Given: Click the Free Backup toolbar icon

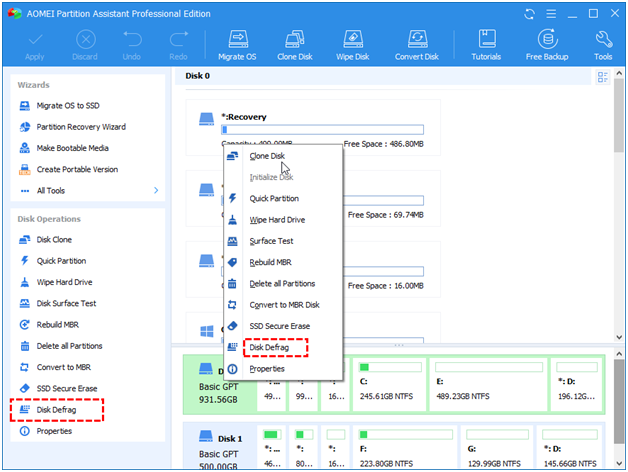Looking at the screenshot, I should click(x=547, y=45).
